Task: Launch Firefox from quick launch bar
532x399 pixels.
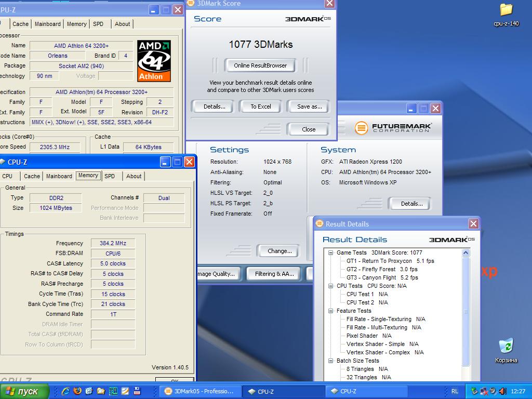Action: click(77, 391)
